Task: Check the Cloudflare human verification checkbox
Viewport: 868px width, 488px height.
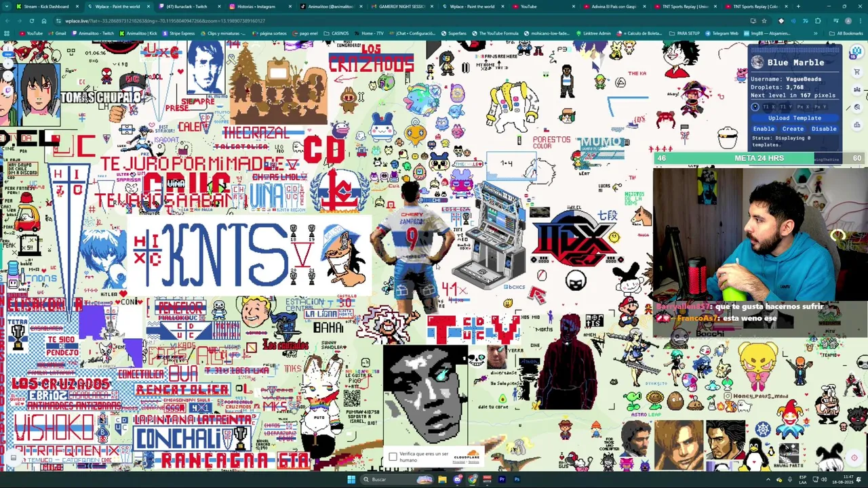Action: (393, 457)
